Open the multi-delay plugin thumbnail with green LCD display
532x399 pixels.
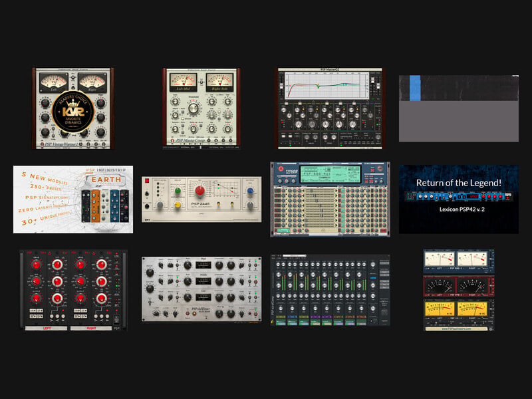pos(330,199)
